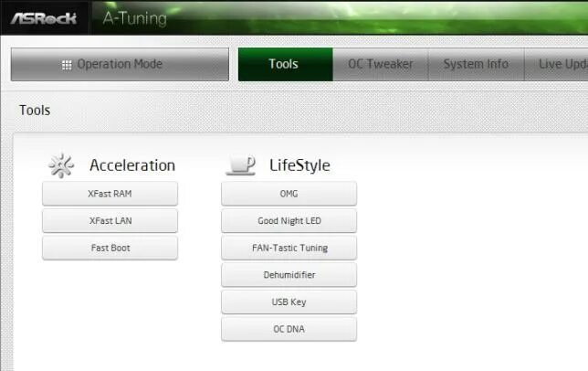
Task: Launch the XFast LAN tool
Action: (x=110, y=220)
